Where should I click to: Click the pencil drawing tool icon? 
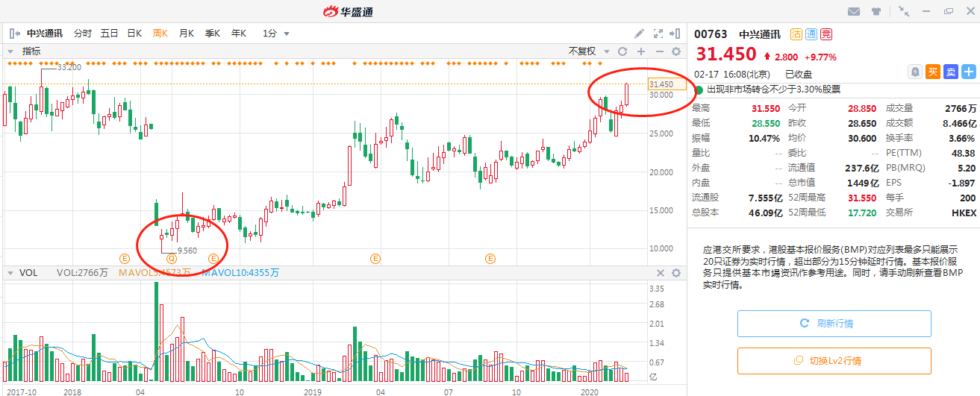(x=640, y=34)
